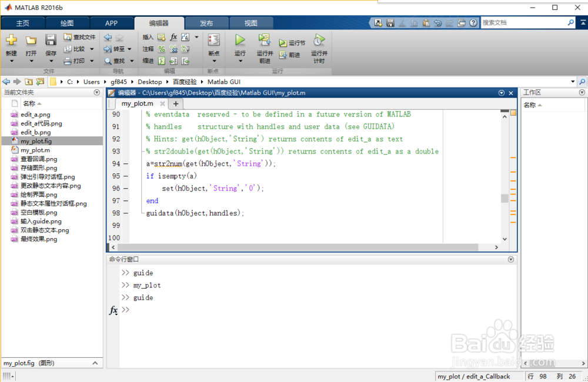Open the current folder panel actions menu
Image resolution: width=588 pixels, height=382 pixels.
tap(97, 92)
